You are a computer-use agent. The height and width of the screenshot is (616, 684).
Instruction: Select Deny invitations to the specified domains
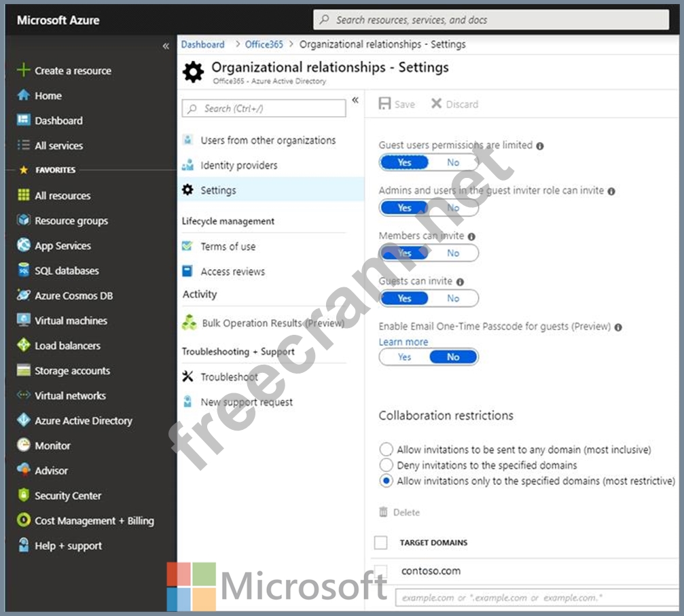[386, 465]
